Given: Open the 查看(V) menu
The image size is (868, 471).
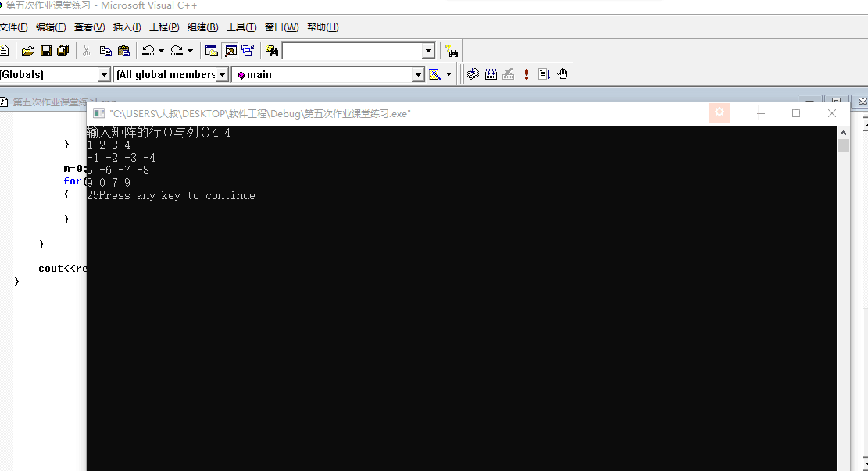Looking at the screenshot, I should click(90, 27).
